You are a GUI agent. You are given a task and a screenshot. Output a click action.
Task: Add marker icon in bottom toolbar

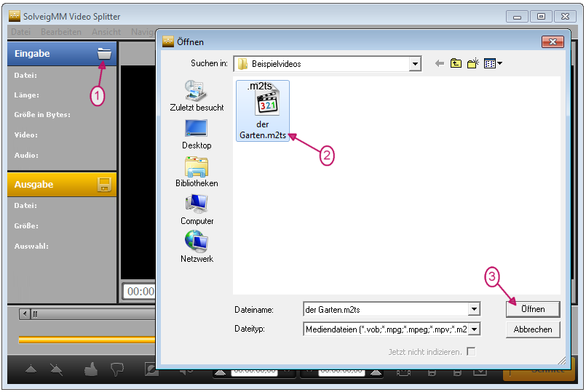[31, 369]
